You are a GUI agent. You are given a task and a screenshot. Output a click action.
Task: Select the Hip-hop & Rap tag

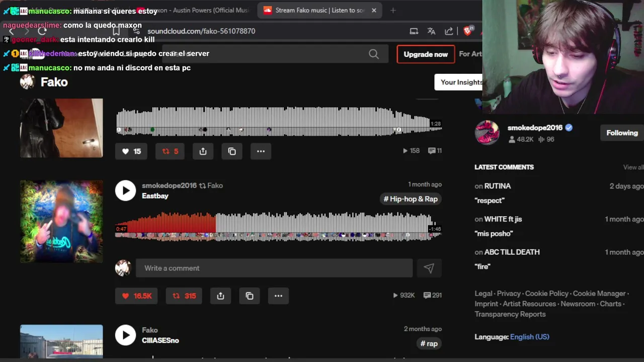point(411,199)
